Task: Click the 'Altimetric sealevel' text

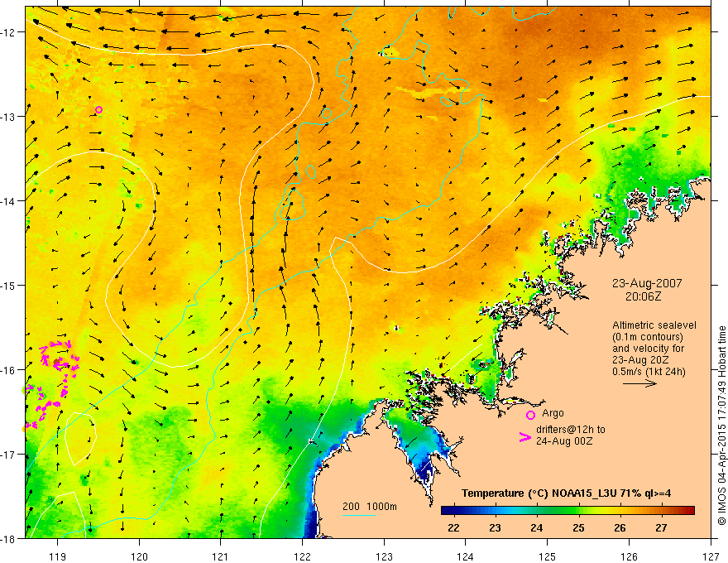Action: [x=654, y=325]
